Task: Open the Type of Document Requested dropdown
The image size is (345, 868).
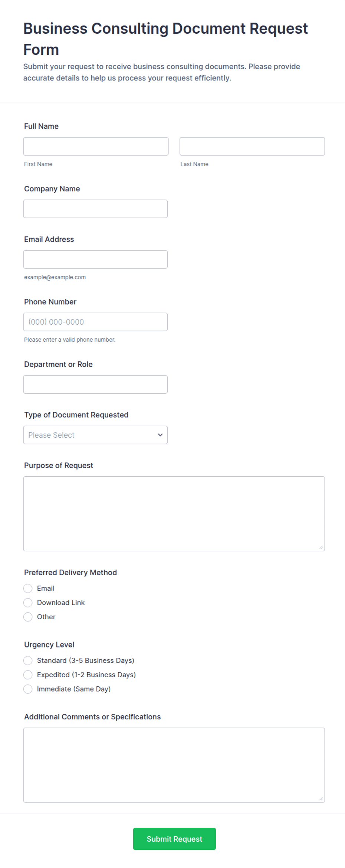Action: tap(95, 435)
